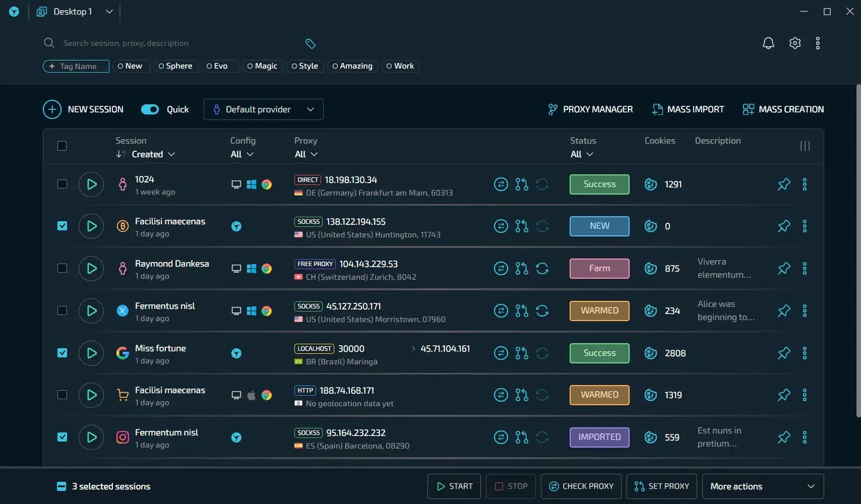Open the Status All filter dropdown
861x504 pixels.
[582, 154]
